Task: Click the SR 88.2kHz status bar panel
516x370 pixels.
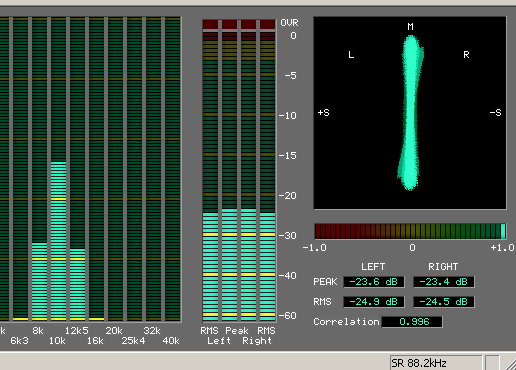Action: coord(436,363)
